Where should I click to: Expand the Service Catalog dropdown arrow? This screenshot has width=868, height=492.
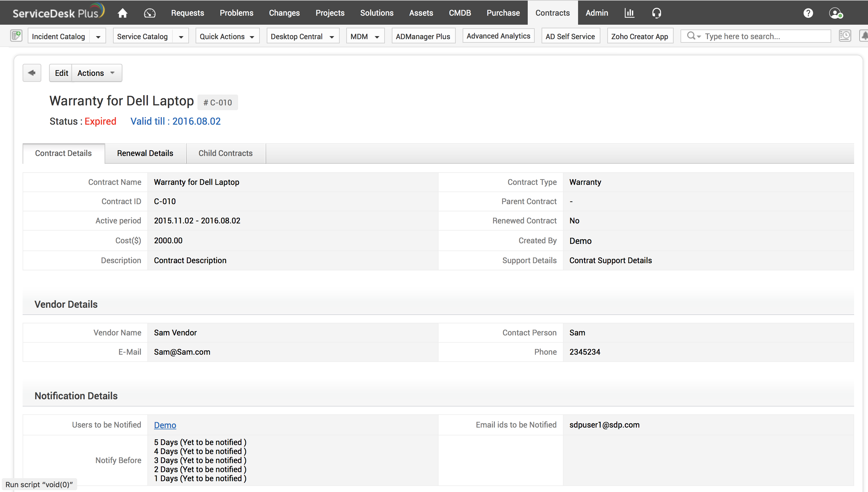pyautogui.click(x=181, y=36)
